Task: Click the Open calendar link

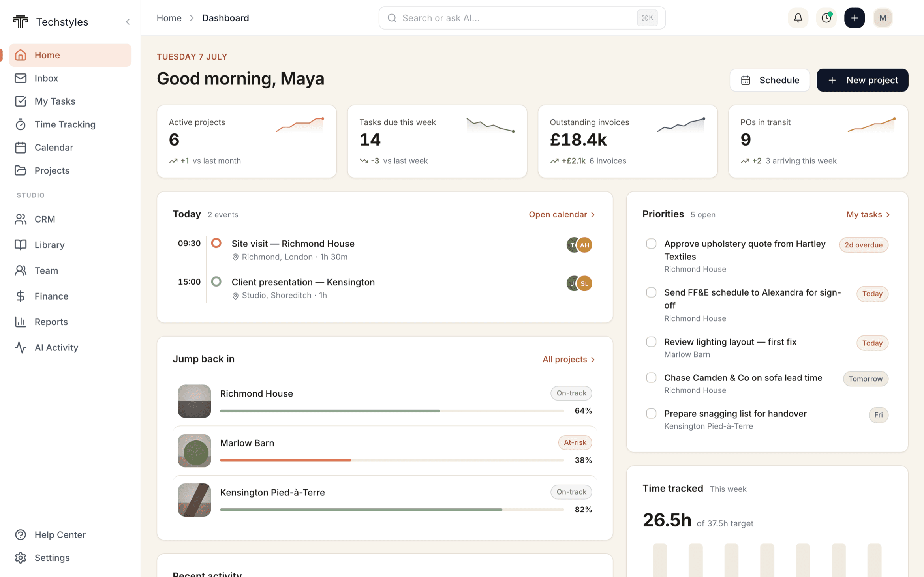Action: coord(558,214)
